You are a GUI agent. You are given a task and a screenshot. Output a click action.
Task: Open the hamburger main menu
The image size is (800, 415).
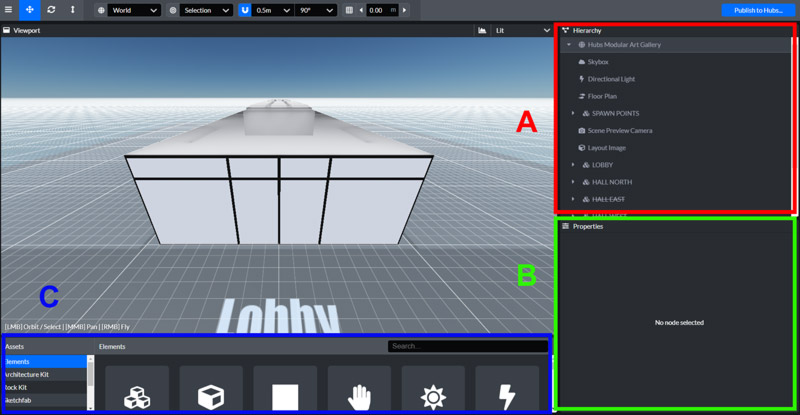coord(8,10)
